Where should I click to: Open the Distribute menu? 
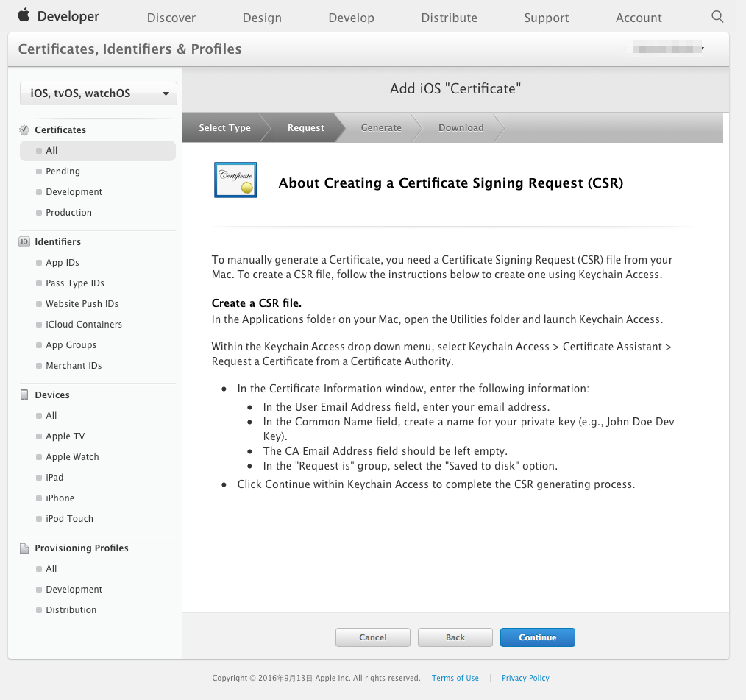tap(449, 18)
